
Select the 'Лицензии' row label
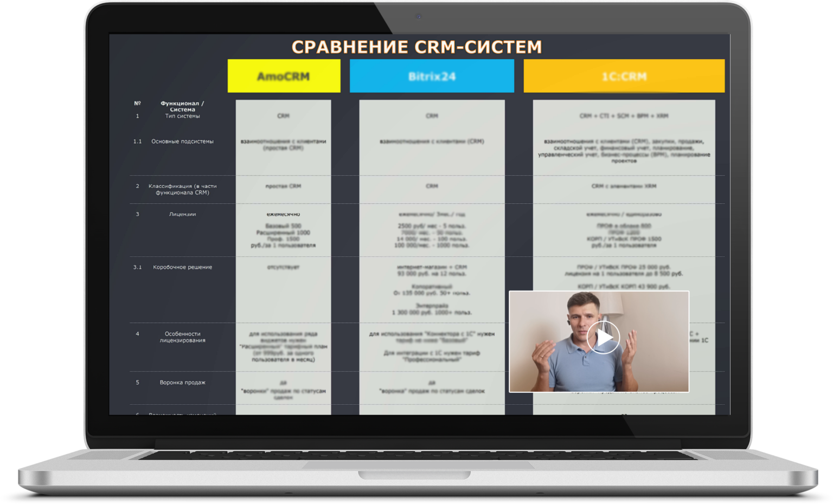pos(182,214)
